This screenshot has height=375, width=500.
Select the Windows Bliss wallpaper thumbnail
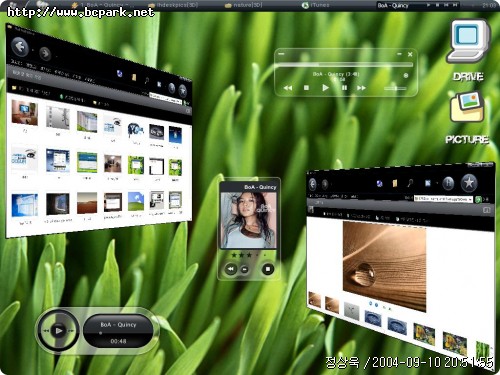tap(136, 201)
